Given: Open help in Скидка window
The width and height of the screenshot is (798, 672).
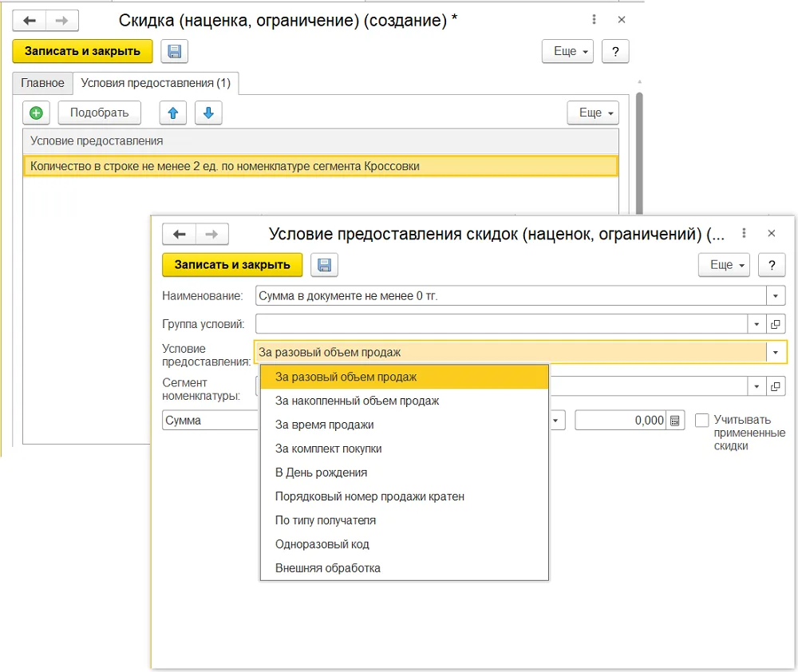Looking at the screenshot, I should 615,51.
